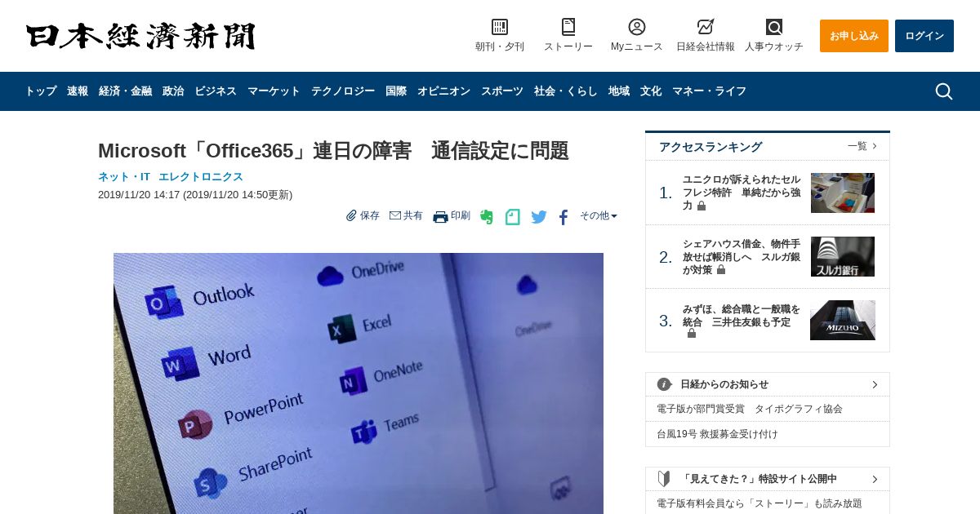The width and height of the screenshot is (980, 514).
Task: Open オピニオン menu item
Action: coord(443,91)
